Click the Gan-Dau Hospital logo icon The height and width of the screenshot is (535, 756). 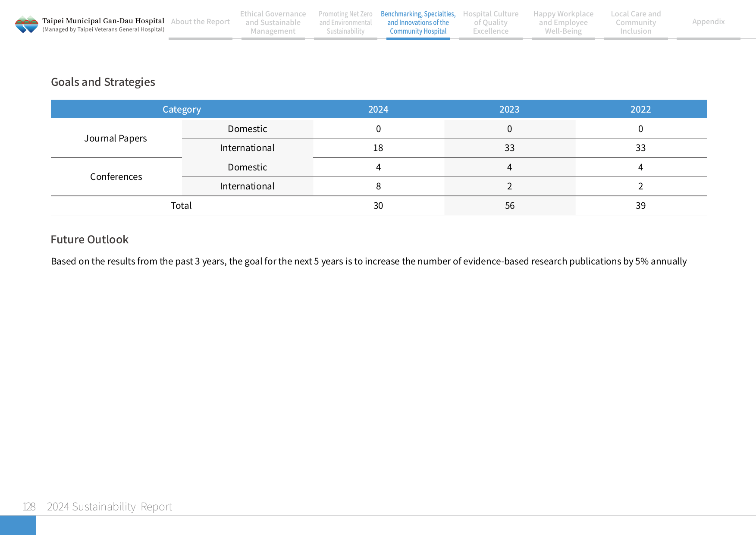[x=27, y=24]
